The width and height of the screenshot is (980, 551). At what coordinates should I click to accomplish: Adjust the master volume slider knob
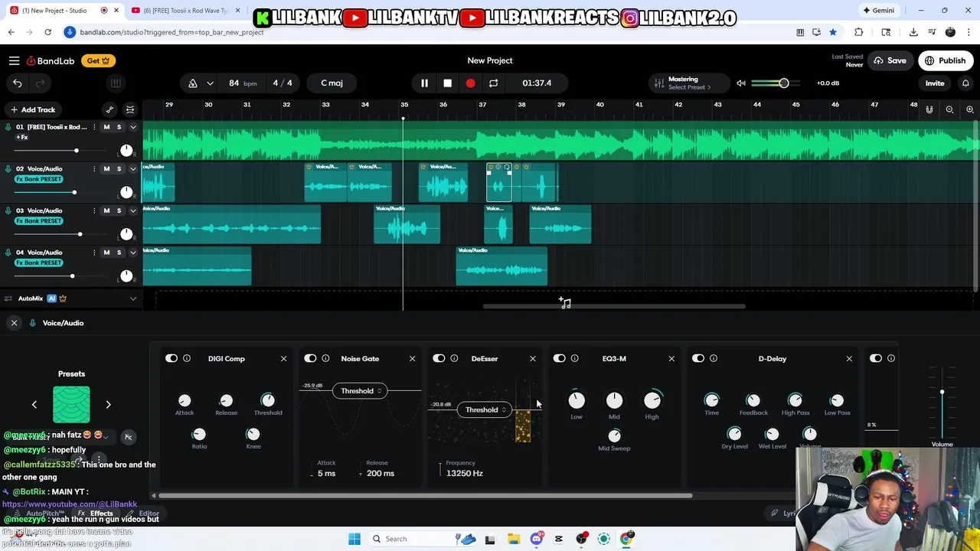[783, 83]
